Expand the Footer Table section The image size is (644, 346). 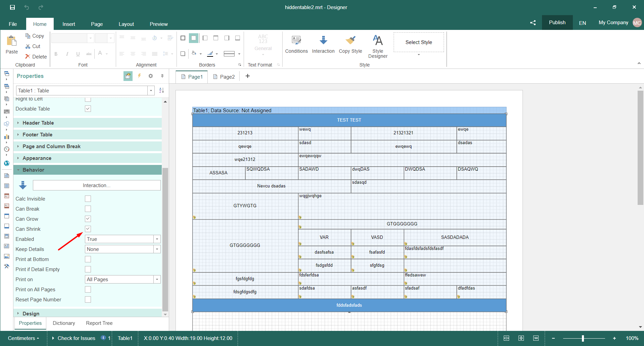tap(87, 135)
